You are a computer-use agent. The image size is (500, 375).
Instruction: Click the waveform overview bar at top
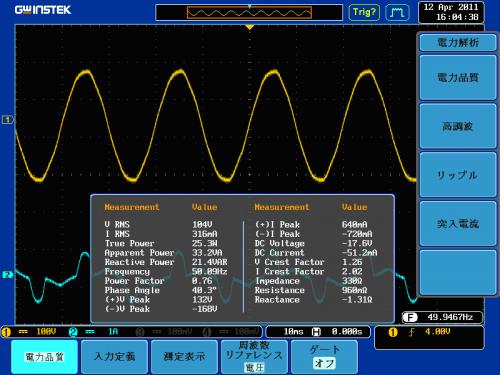(x=249, y=13)
